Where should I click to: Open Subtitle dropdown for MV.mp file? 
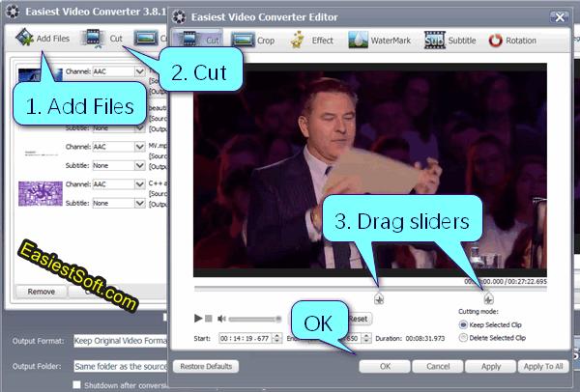[x=118, y=165]
